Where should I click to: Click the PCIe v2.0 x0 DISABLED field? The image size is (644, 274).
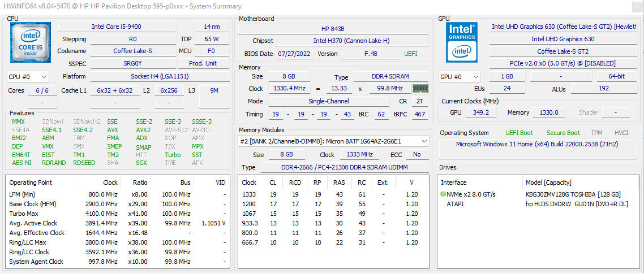pos(563,64)
